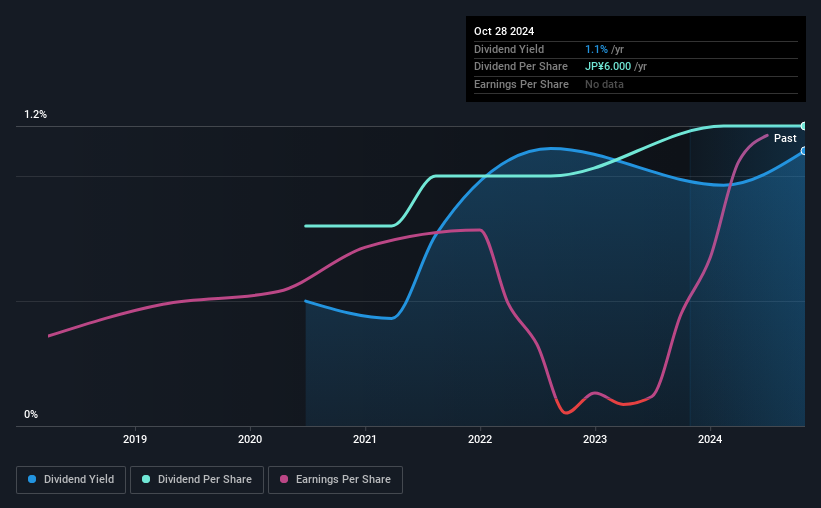Click the 2019 x-axis label
The width and height of the screenshot is (821, 508).
point(135,439)
